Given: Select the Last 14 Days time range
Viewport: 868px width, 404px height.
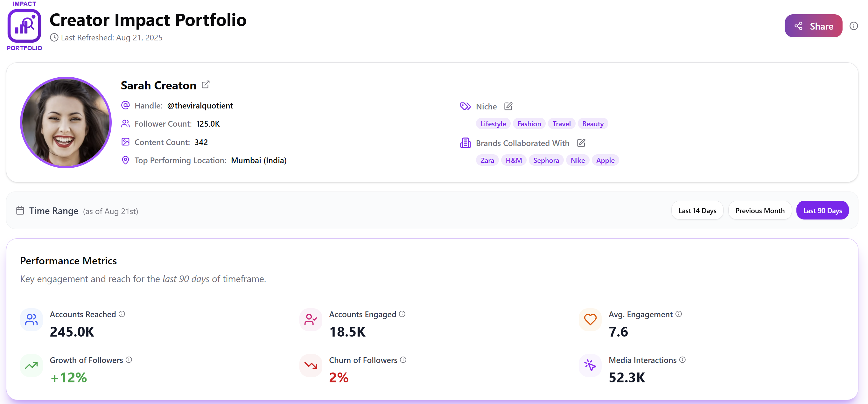Looking at the screenshot, I should [697, 211].
